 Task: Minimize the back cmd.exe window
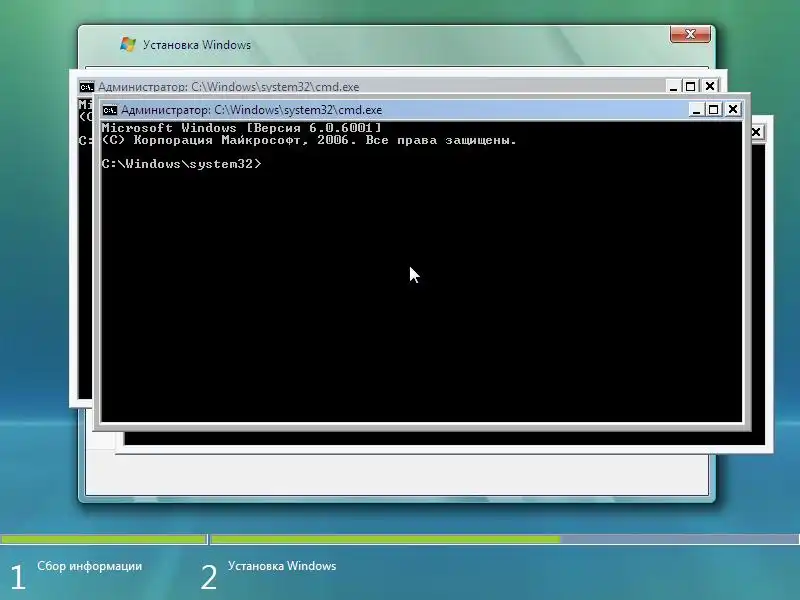[673, 87]
